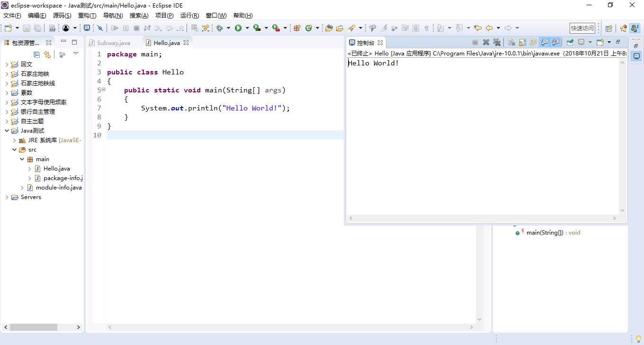Click the Coverage run icon
Image resolution: width=644 pixels, height=345 pixels.
(x=257, y=28)
